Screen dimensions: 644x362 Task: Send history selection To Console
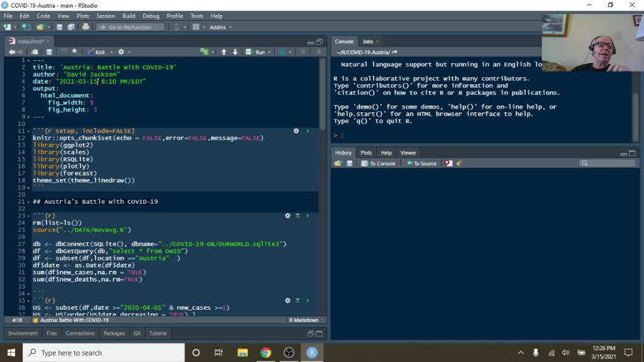click(379, 163)
